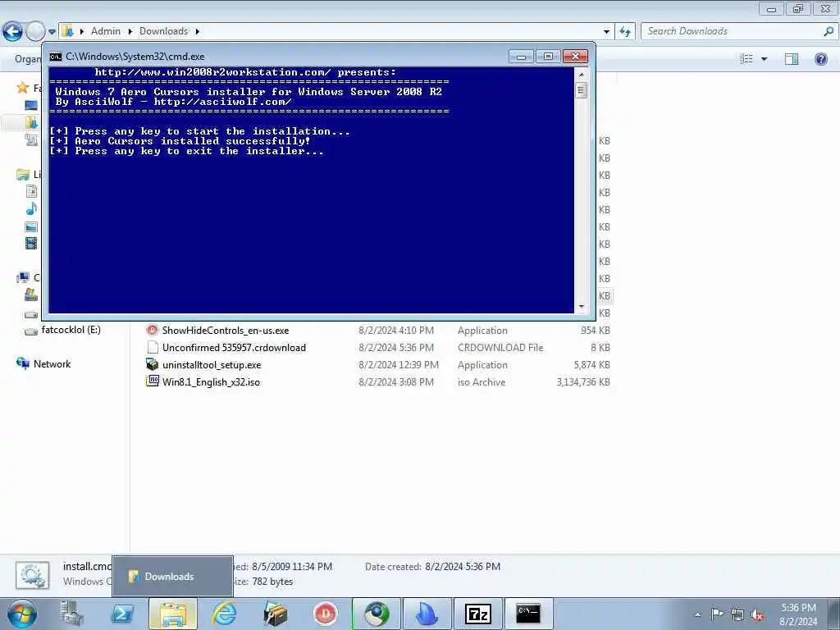Maximize the cmd.exe window
Image resolution: width=840 pixels, height=630 pixels.
(x=548, y=57)
